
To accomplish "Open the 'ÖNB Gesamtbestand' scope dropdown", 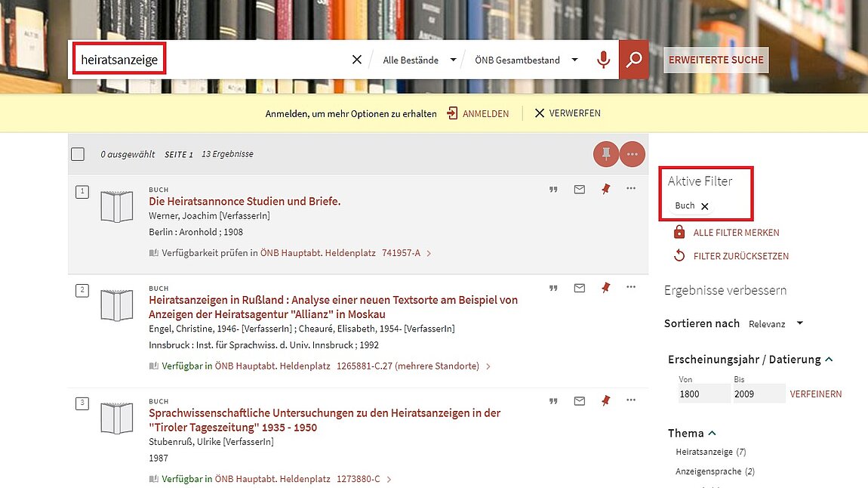I will (x=526, y=60).
